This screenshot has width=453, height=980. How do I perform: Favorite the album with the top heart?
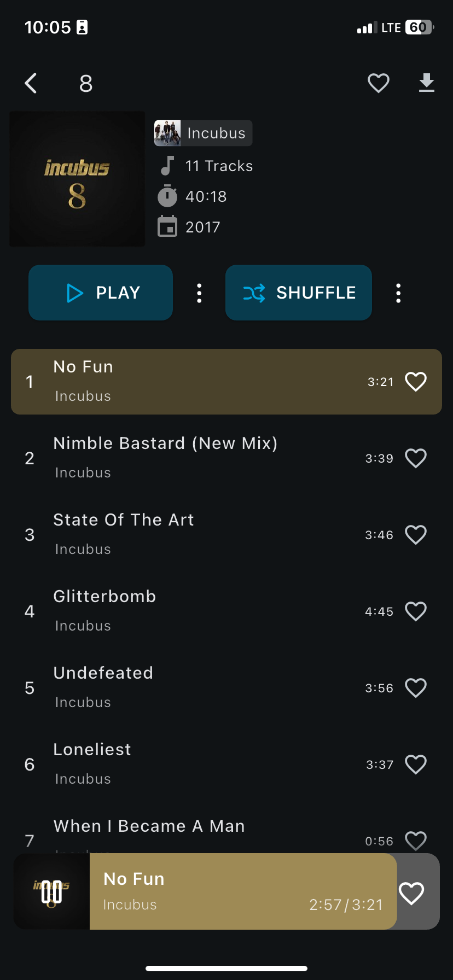point(378,83)
